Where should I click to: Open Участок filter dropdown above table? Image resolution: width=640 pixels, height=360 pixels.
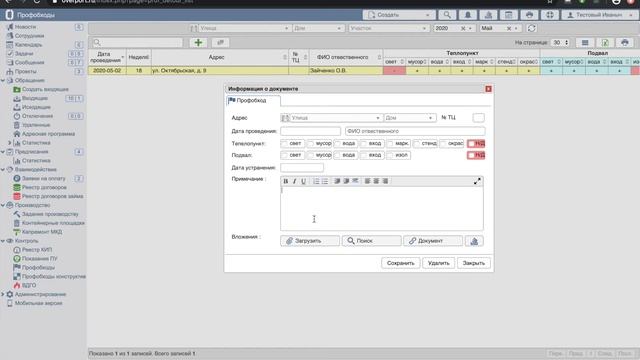point(388,29)
